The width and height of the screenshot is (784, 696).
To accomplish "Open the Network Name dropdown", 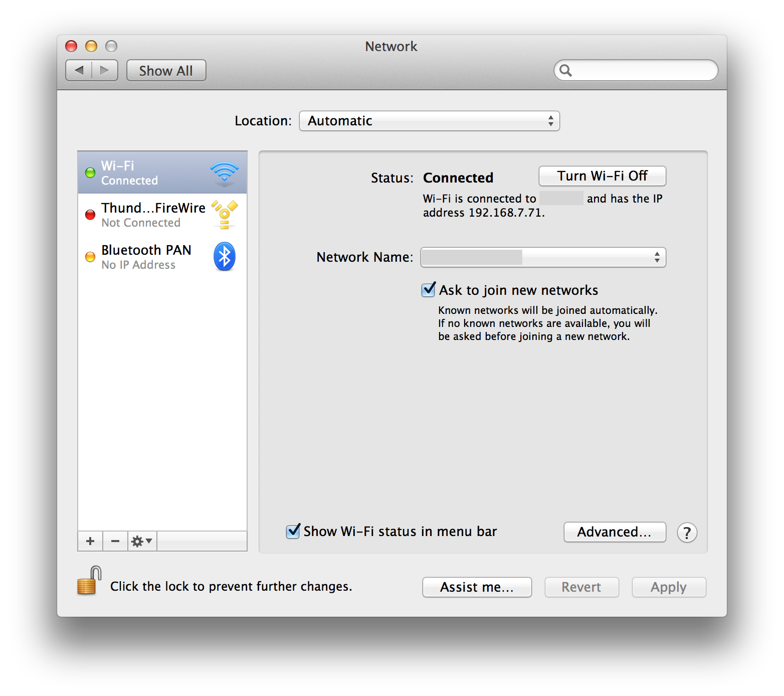I will (543, 257).
